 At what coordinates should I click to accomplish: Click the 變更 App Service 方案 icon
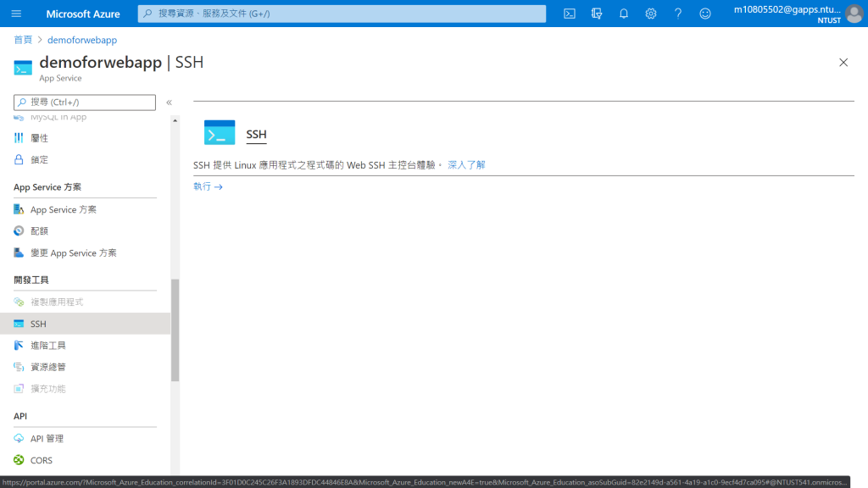click(19, 252)
